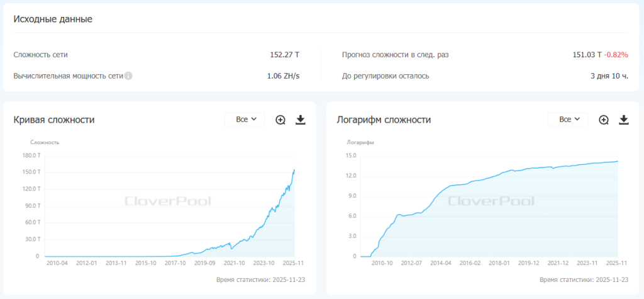Open the Все dropdown on Кривая сложности
The image size is (644, 299).
click(245, 120)
